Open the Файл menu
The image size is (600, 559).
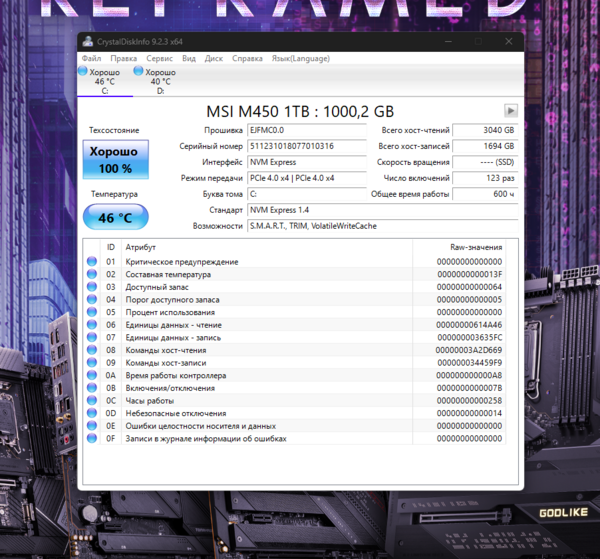(x=91, y=59)
